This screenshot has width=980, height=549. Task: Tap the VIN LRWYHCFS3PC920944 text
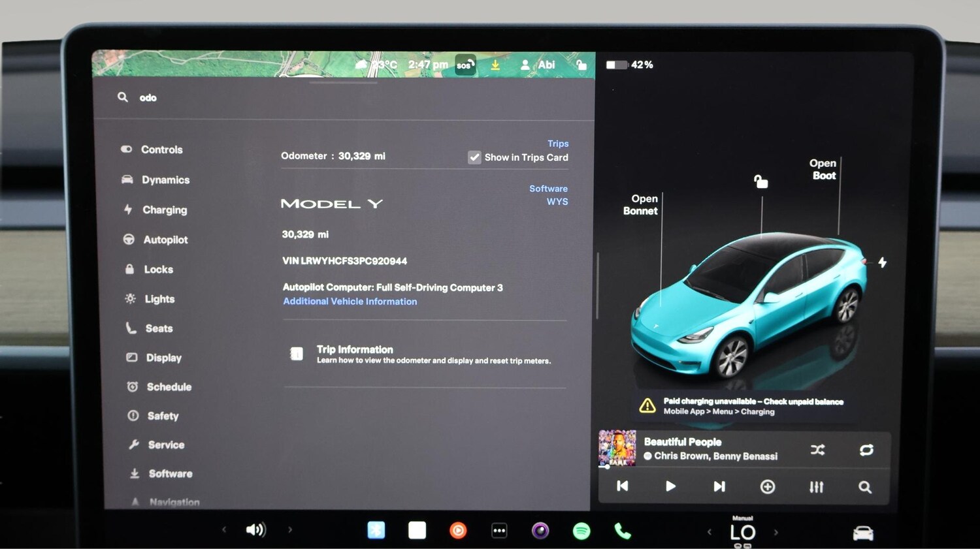tap(344, 261)
